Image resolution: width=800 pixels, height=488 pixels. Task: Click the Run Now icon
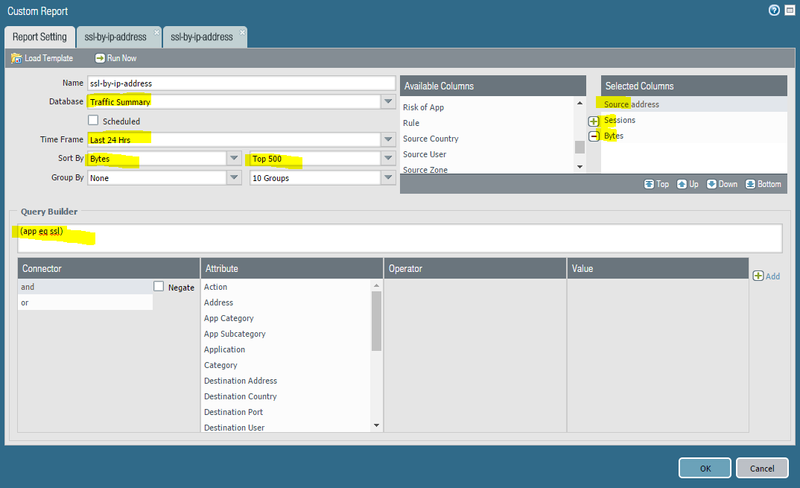98,59
